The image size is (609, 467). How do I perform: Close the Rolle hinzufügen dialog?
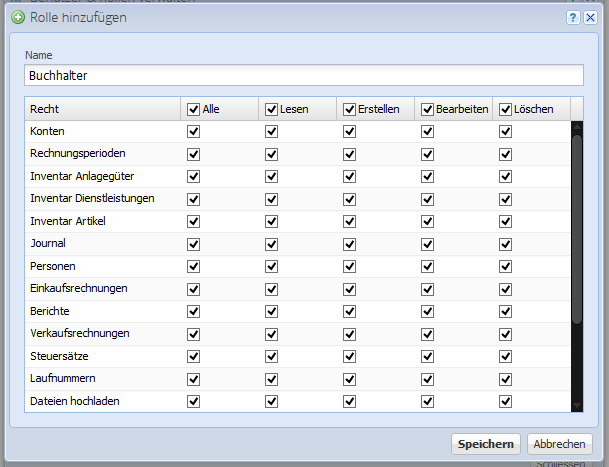coord(590,18)
